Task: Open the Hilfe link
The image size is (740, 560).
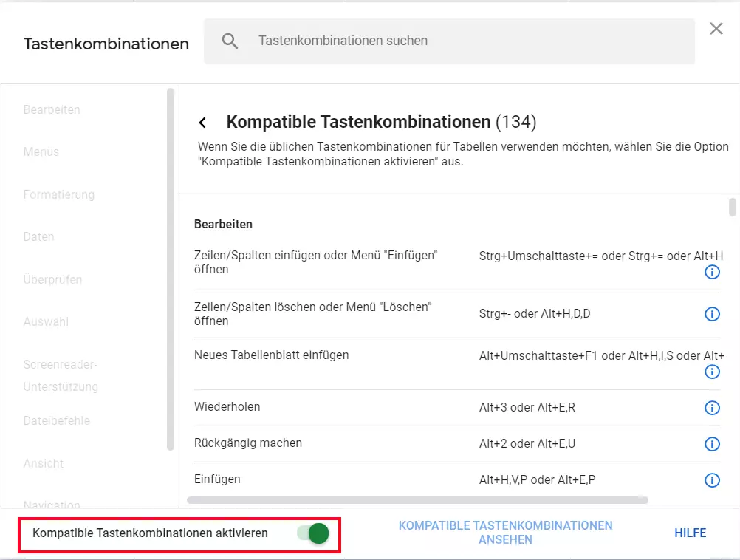Action: pyautogui.click(x=690, y=533)
